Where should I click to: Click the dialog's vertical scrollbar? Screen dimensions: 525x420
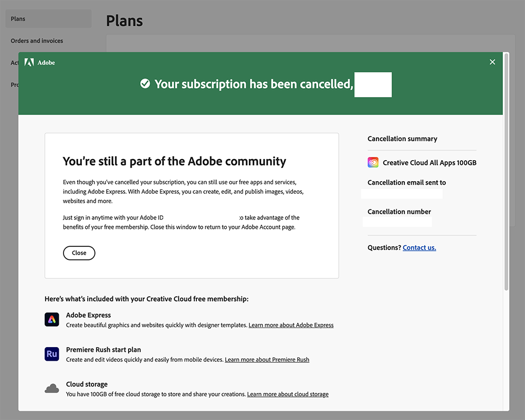pos(506,172)
